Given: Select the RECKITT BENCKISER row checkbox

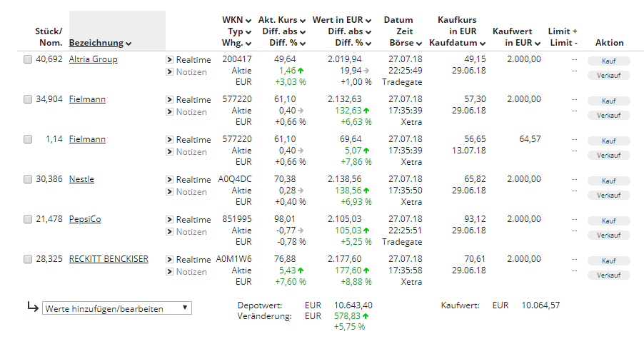Looking at the screenshot, I should [28, 259].
